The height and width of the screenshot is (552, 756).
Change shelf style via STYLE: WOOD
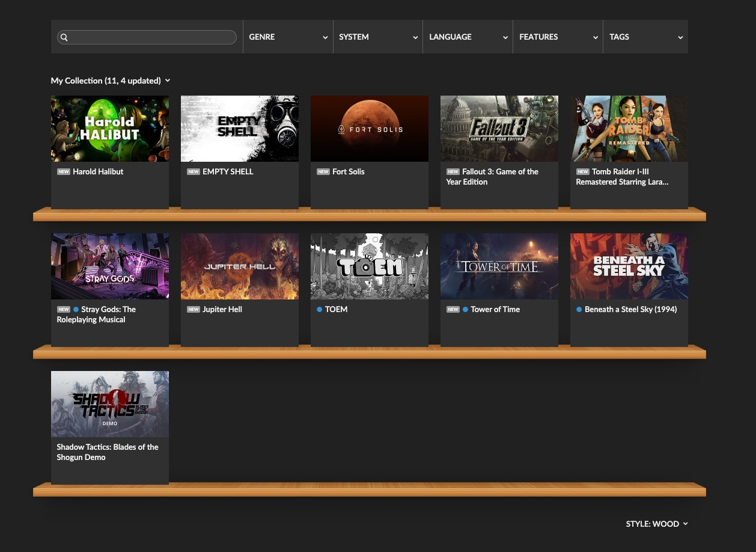coord(657,524)
